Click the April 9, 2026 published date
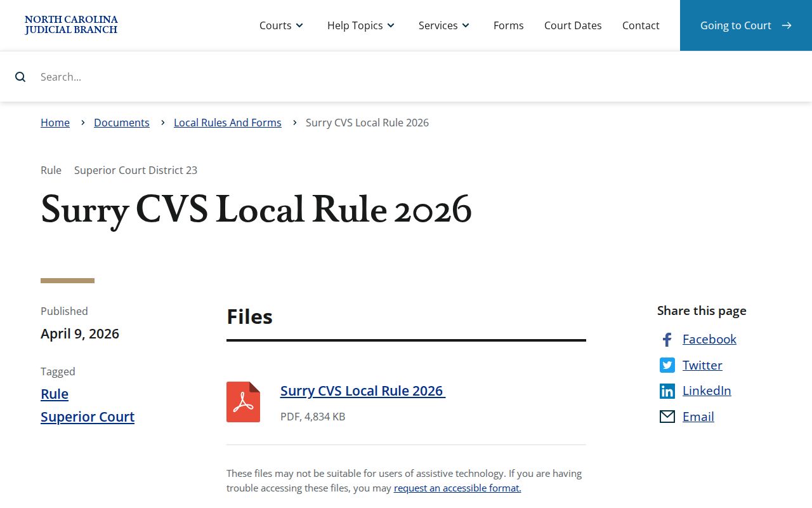 (x=80, y=333)
